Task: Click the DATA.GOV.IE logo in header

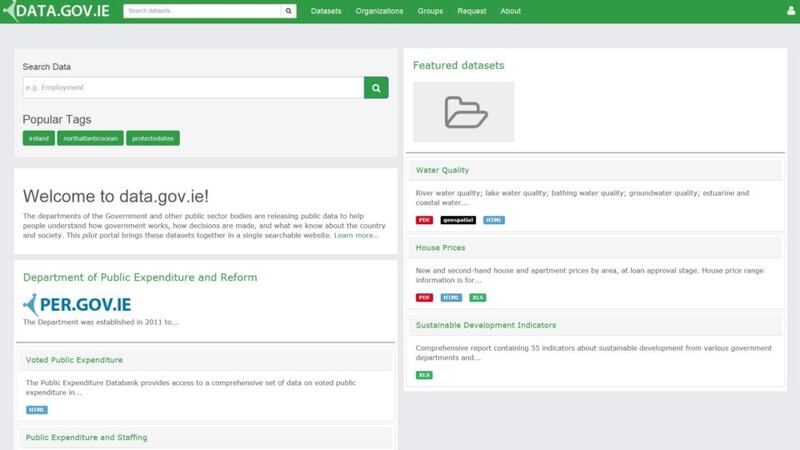Action: tap(58, 11)
